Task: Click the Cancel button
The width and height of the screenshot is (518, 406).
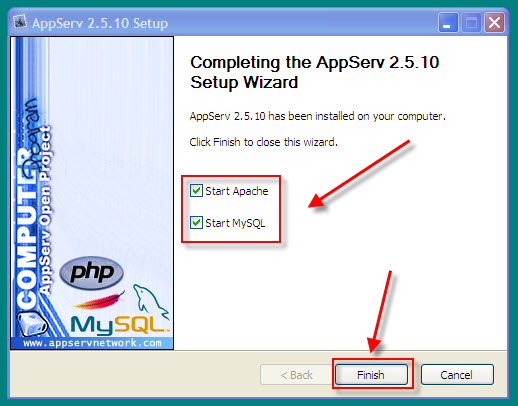Action: (x=457, y=375)
